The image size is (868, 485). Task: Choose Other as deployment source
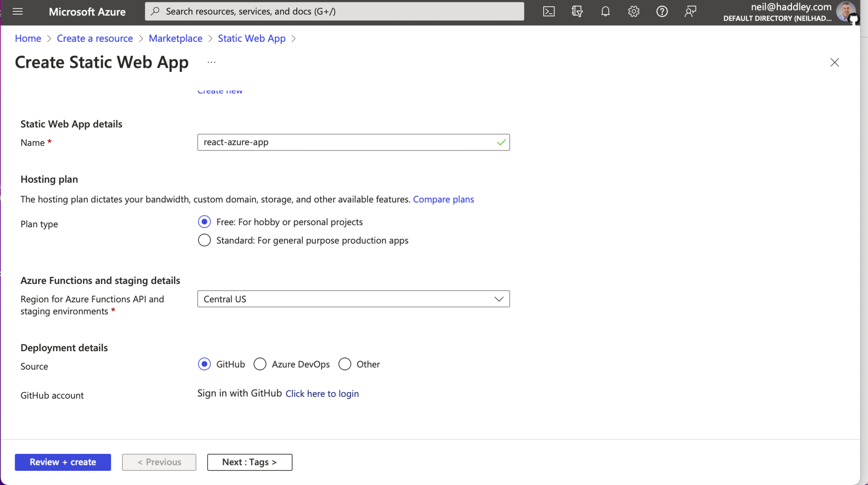tap(345, 364)
